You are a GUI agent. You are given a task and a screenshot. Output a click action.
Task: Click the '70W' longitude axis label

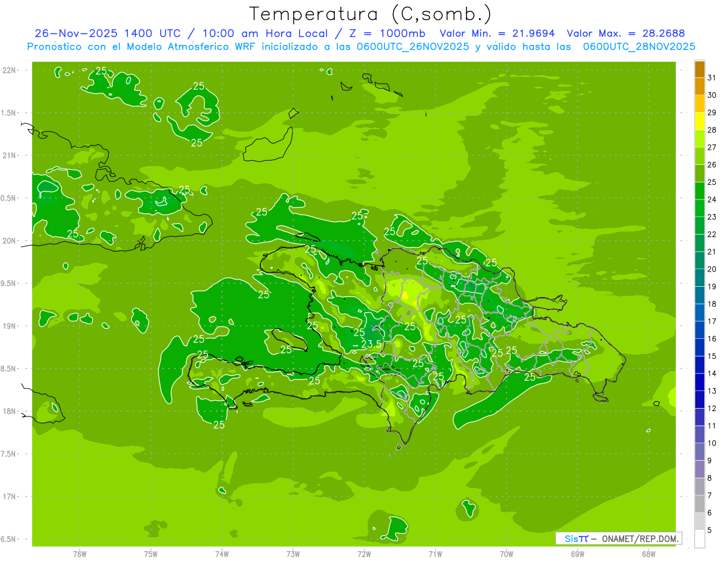(x=507, y=554)
